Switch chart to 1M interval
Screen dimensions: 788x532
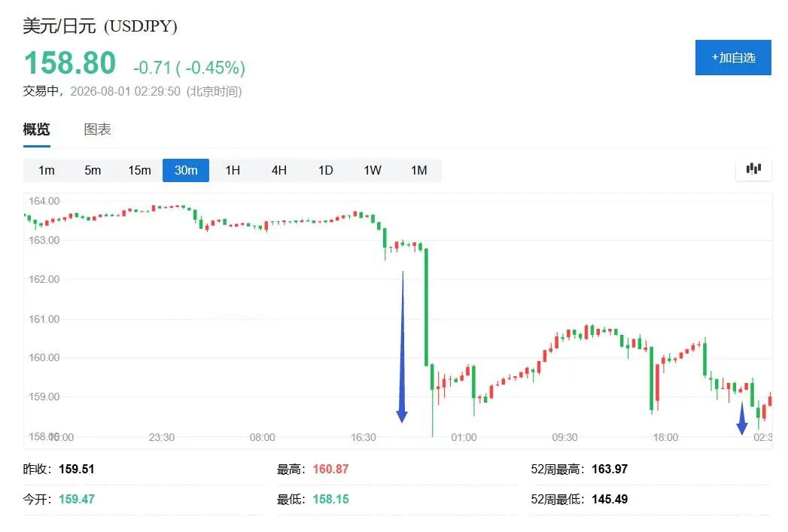pos(418,170)
